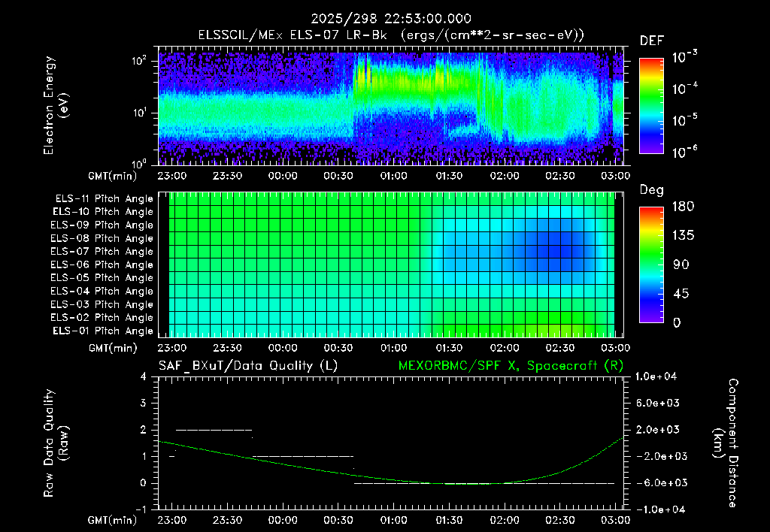
Task: Click the data quality level 1 horizontal line
Action: (303, 456)
